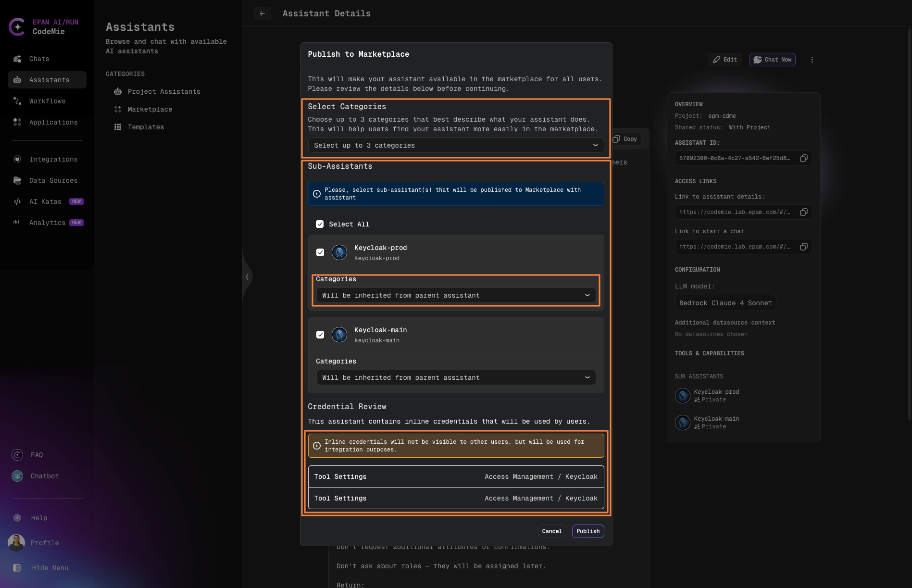This screenshot has height=588, width=912.
Task: Publish the assistant to Marketplace
Action: coord(587,531)
